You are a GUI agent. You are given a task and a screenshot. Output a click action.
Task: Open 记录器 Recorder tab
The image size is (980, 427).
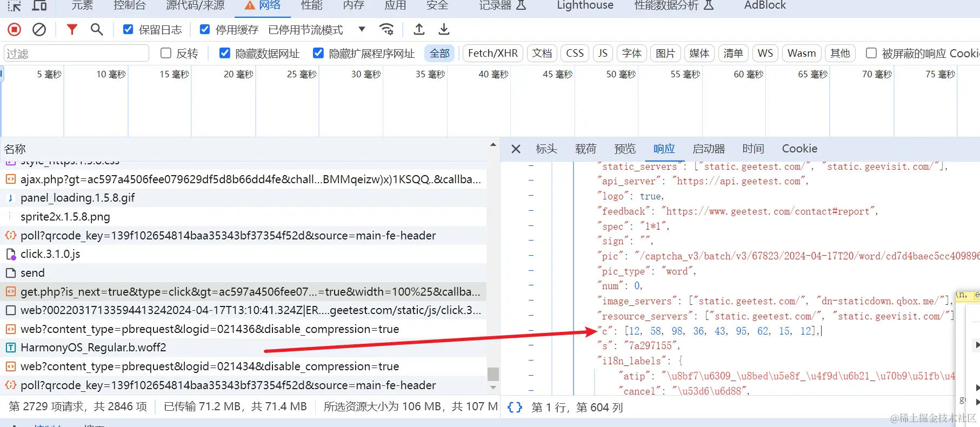click(502, 5)
